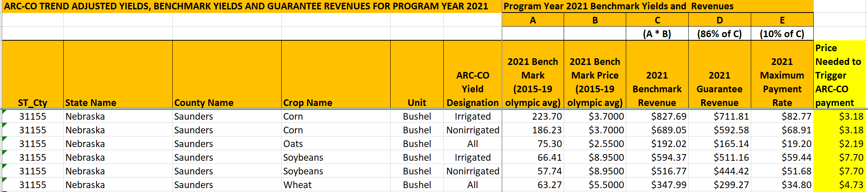Click the State Name column header
The image size is (868, 192).
pyautogui.click(x=91, y=102)
